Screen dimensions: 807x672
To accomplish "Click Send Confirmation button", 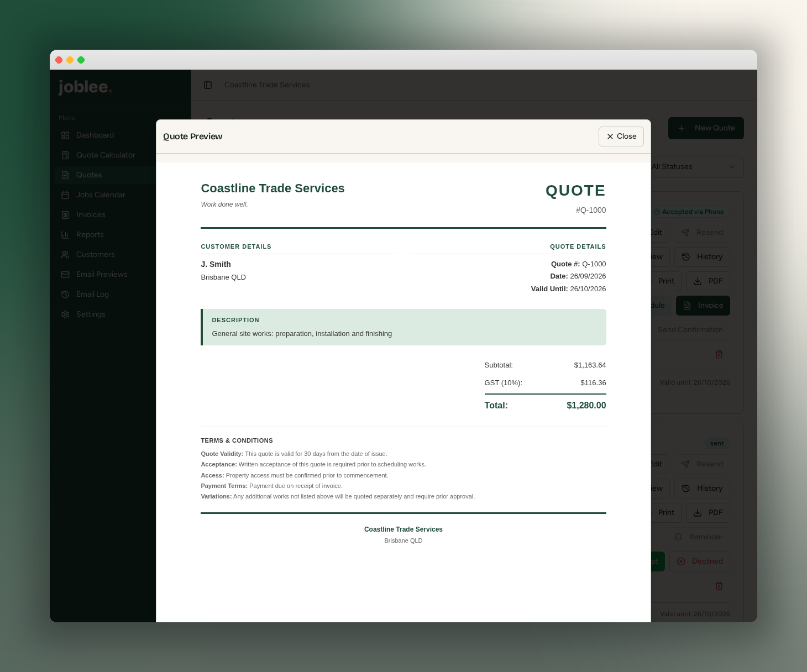I will click(690, 330).
